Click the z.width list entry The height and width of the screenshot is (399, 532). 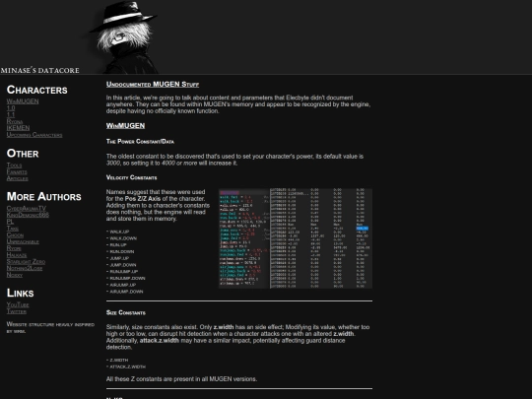[x=117, y=360]
